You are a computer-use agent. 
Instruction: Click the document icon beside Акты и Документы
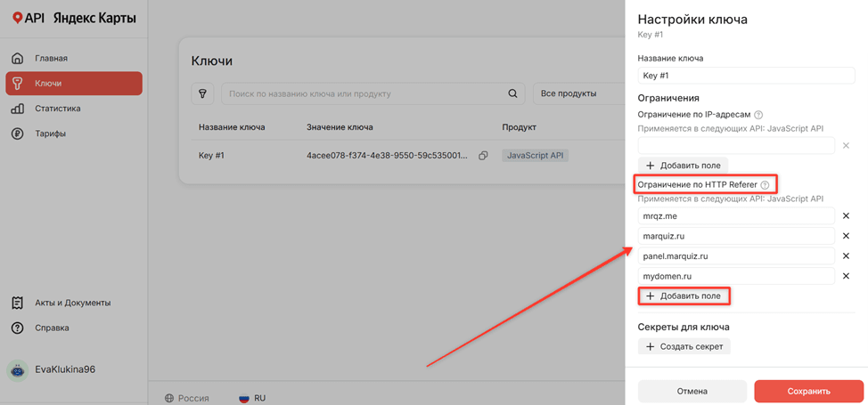(x=18, y=303)
